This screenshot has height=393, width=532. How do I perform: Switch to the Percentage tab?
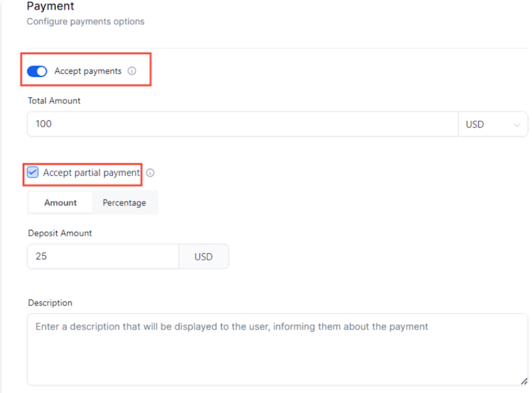[x=124, y=202]
